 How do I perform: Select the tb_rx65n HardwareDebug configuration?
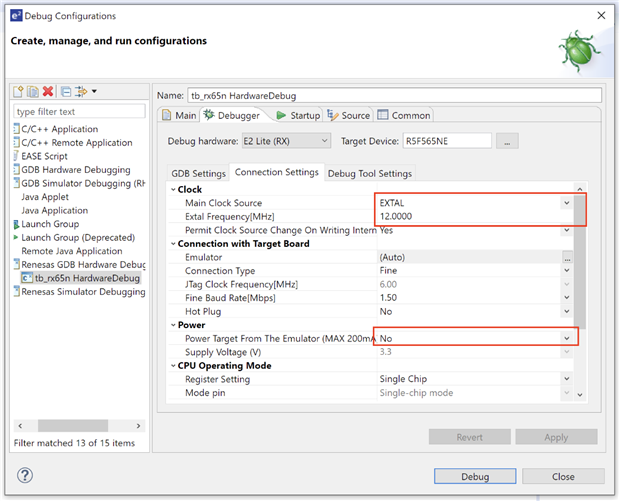[85, 278]
